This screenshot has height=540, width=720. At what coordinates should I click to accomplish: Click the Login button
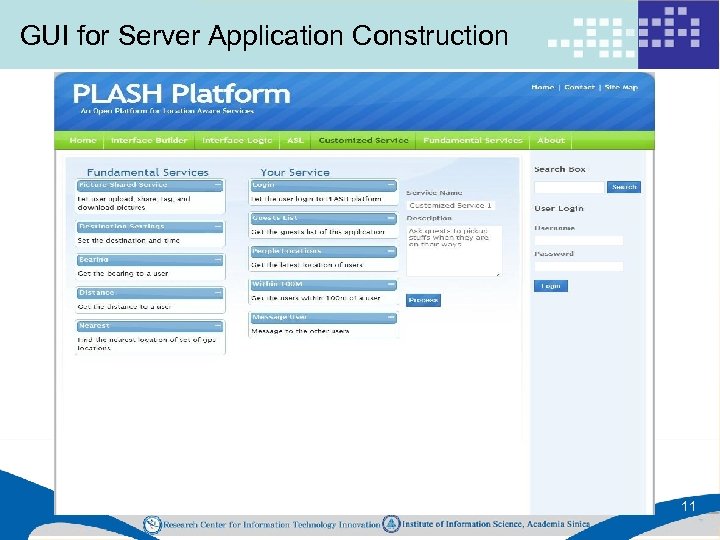tap(551, 286)
